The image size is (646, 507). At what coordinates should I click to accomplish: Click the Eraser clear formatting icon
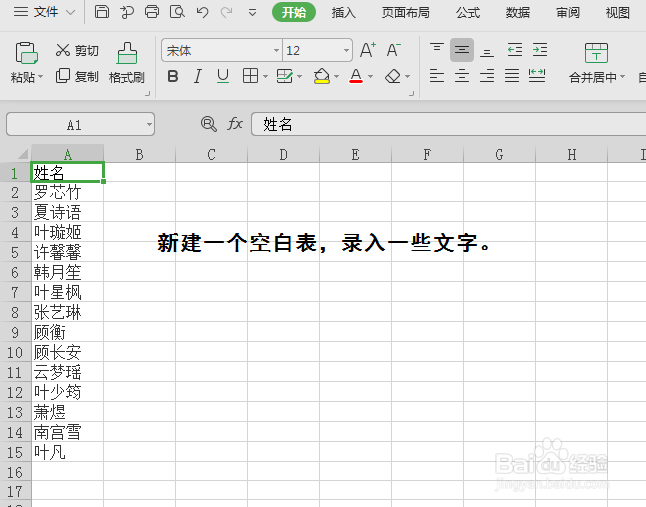393,76
